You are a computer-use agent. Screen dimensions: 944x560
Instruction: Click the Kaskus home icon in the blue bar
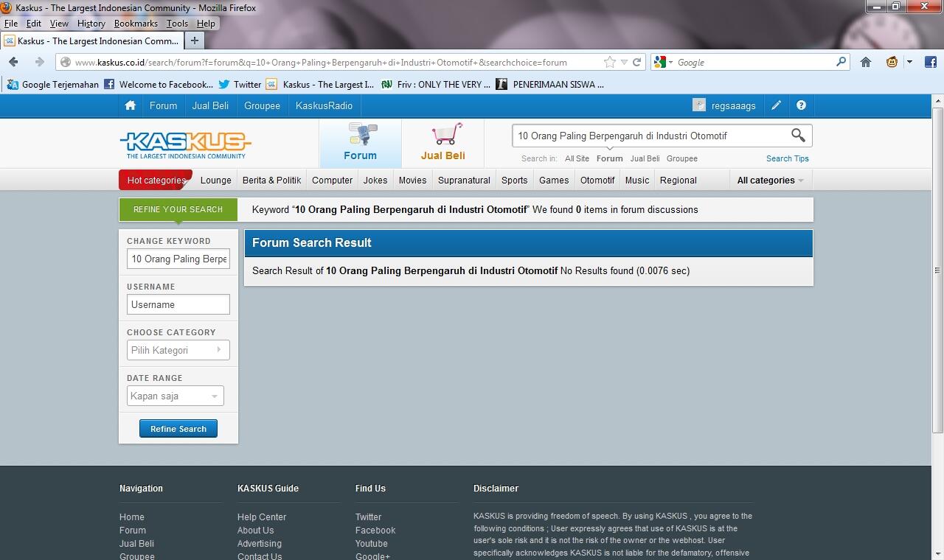coord(131,105)
